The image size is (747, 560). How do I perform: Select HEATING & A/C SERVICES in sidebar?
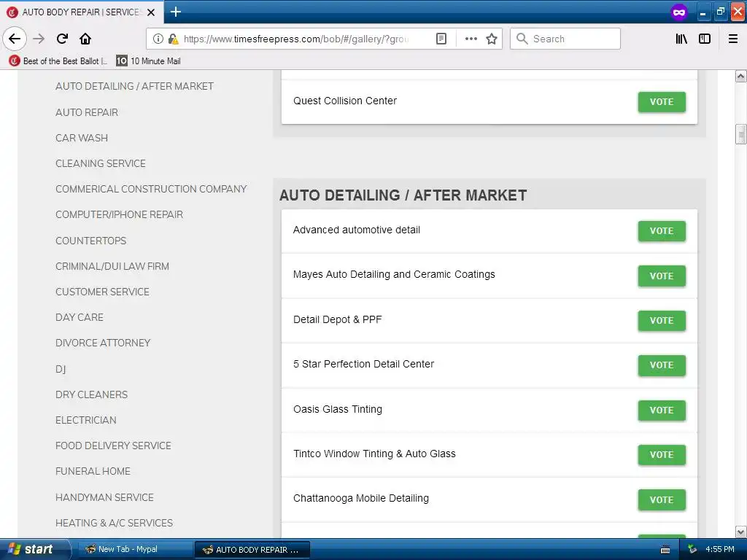[x=114, y=523]
